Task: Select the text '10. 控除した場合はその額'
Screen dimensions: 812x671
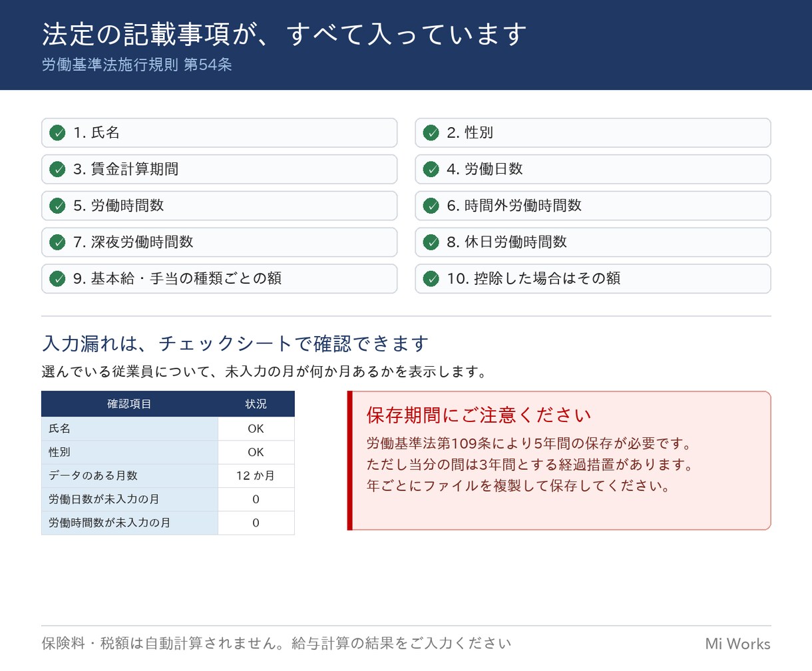Action: pos(534,278)
